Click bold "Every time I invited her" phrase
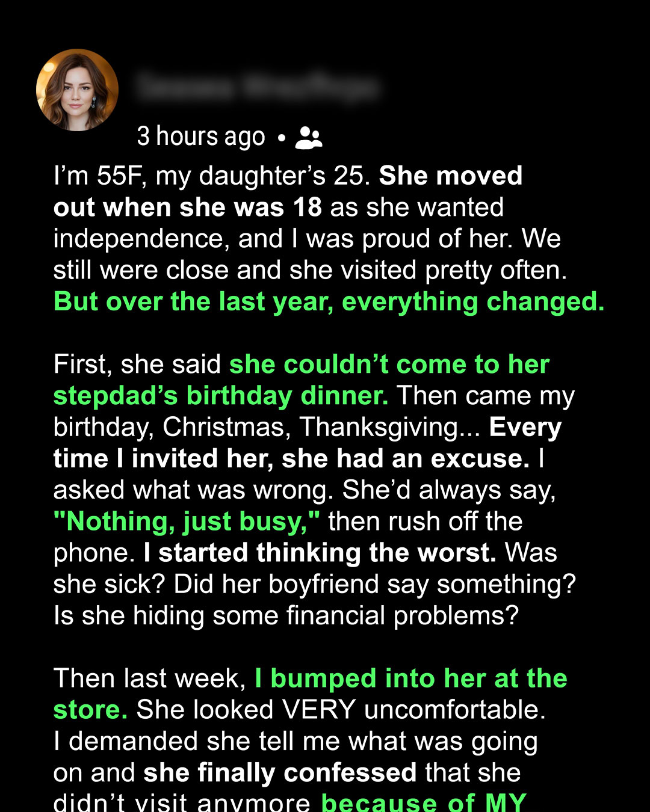Viewport: 650px width, 812px height. tap(307, 443)
